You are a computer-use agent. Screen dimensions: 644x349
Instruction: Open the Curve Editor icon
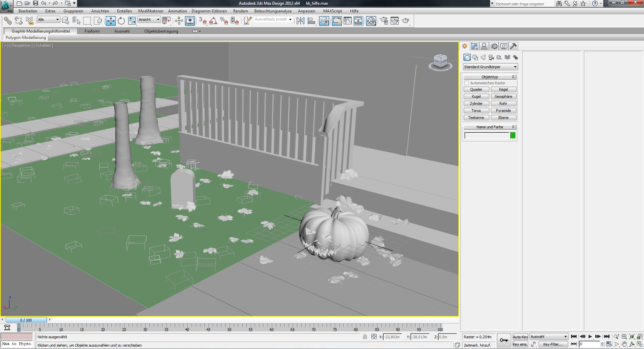pyautogui.click(x=348, y=21)
